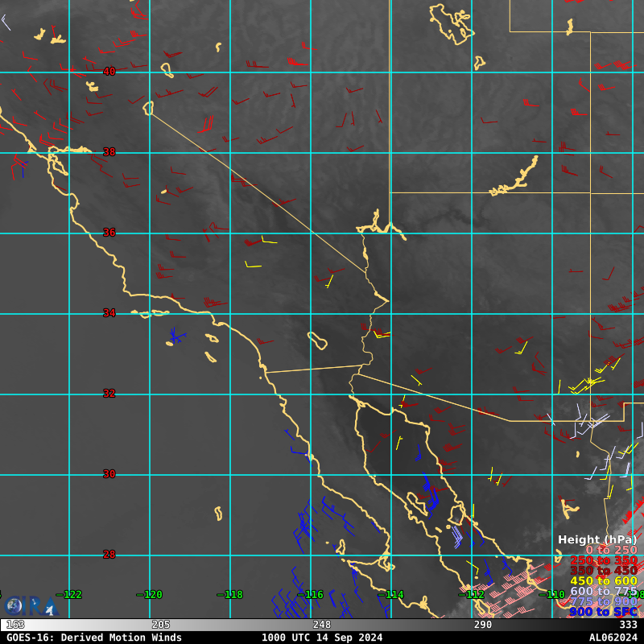Viewport: 644px width, 644px height.
Task: Click the longitude -116 label
Action: [x=311, y=595]
